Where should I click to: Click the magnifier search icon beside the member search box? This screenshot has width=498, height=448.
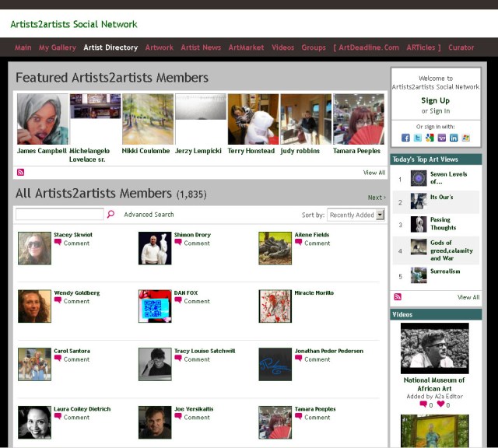point(110,214)
